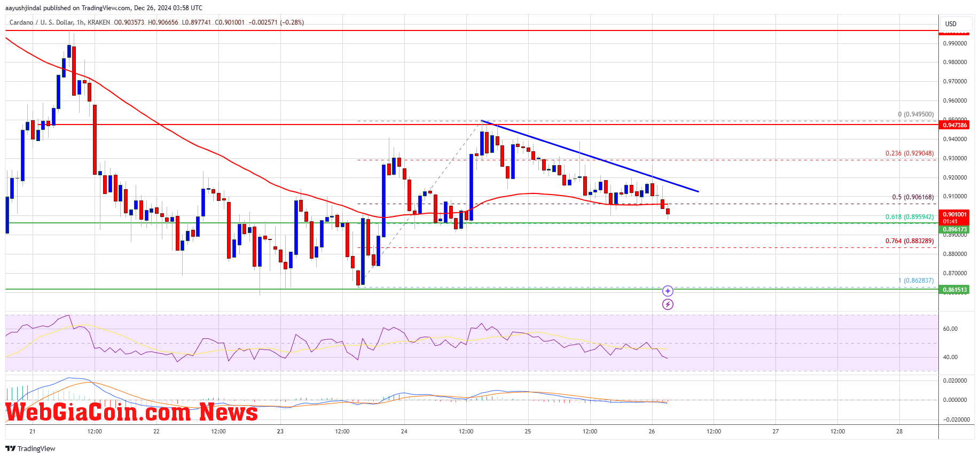Click the 0.990000 price axis tick
This screenshot has width=980, height=458.
point(955,43)
